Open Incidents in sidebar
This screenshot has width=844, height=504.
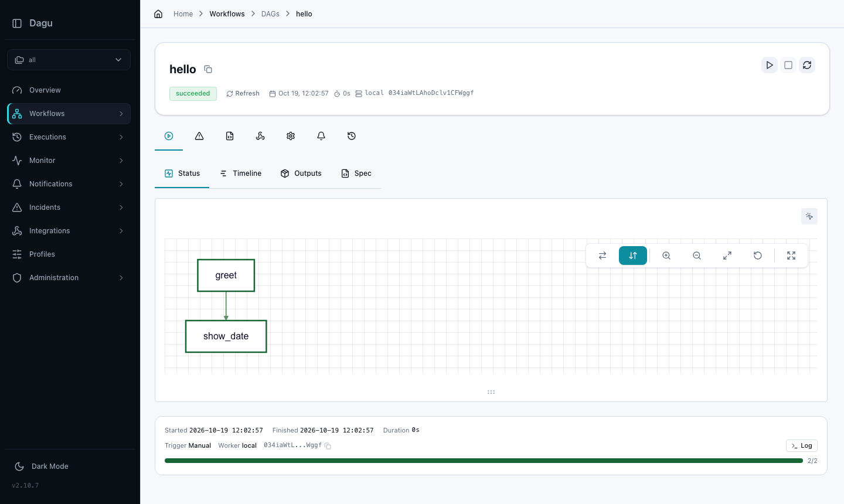(69, 207)
